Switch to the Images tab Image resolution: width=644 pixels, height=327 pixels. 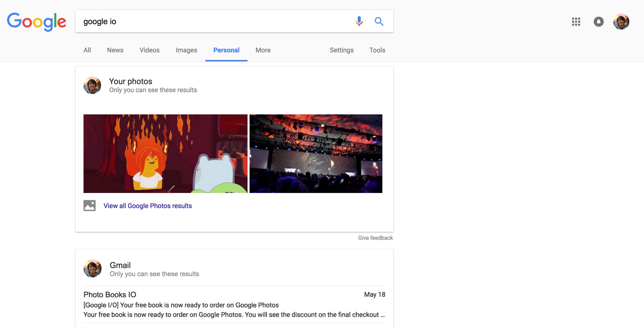coord(186,50)
